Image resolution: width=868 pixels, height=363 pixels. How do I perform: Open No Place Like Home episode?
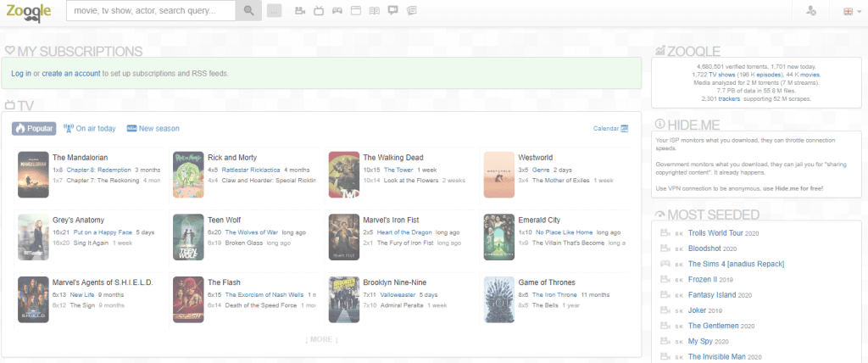point(564,232)
